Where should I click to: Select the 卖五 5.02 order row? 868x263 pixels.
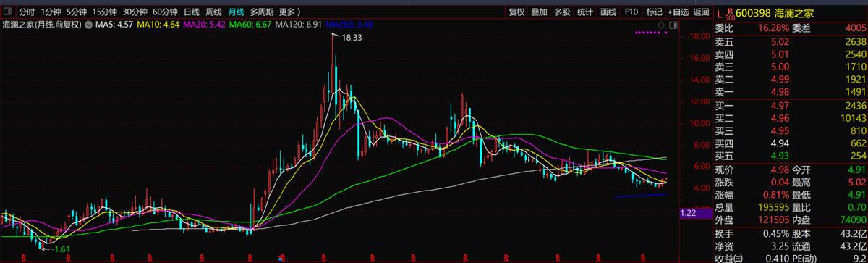[x=790, y=41]
